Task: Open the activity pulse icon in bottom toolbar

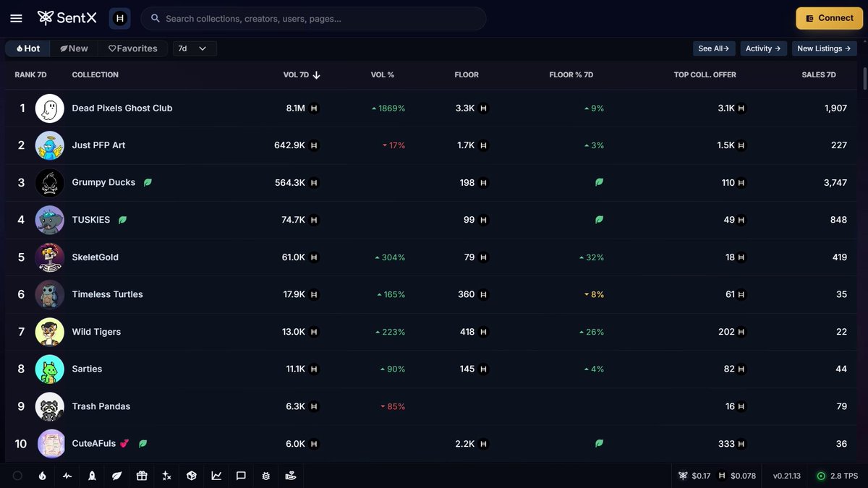Action: point(67,476)
